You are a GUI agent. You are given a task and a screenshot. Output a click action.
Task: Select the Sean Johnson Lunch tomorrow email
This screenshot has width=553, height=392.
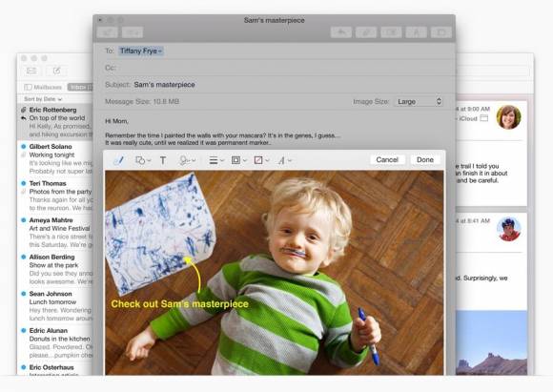coord(56,306)
